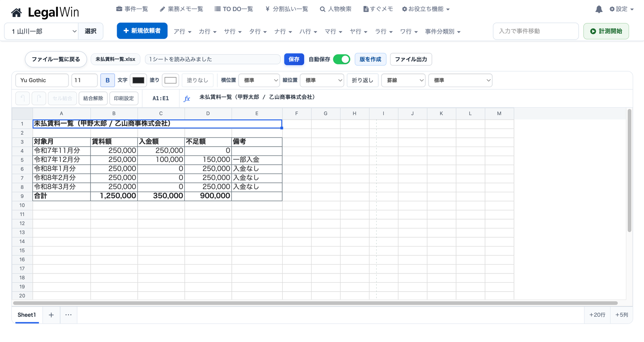Expand the ヤ行 client list
This screenshot has height=342, width=644.
(x=359, y=31)
